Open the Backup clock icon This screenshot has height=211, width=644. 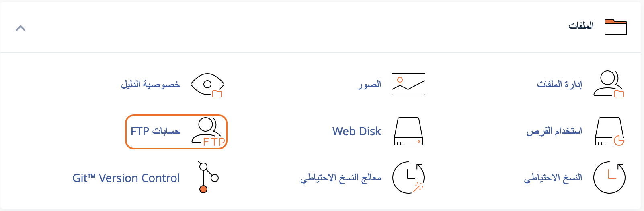(609, 178)
